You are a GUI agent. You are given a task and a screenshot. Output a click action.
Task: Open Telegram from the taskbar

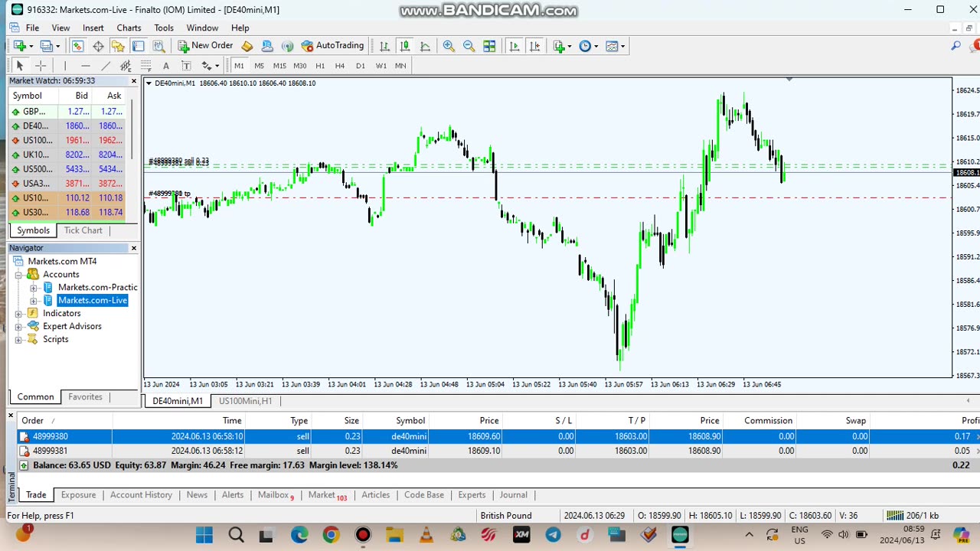[x=553, y=535]
